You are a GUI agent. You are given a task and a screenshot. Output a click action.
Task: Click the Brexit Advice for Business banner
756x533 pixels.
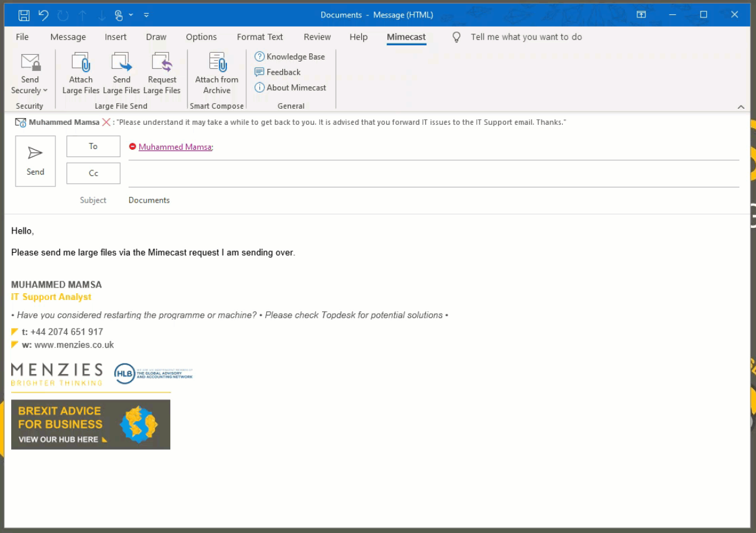pyautogui.click(x=91, y=424)
